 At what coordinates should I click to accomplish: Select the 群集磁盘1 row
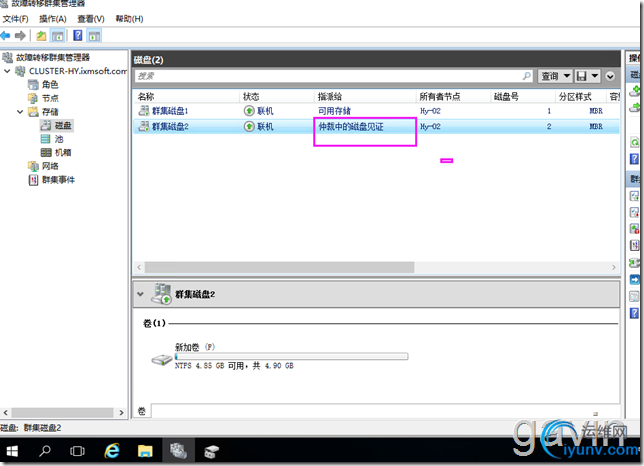[x=377, y=111]
